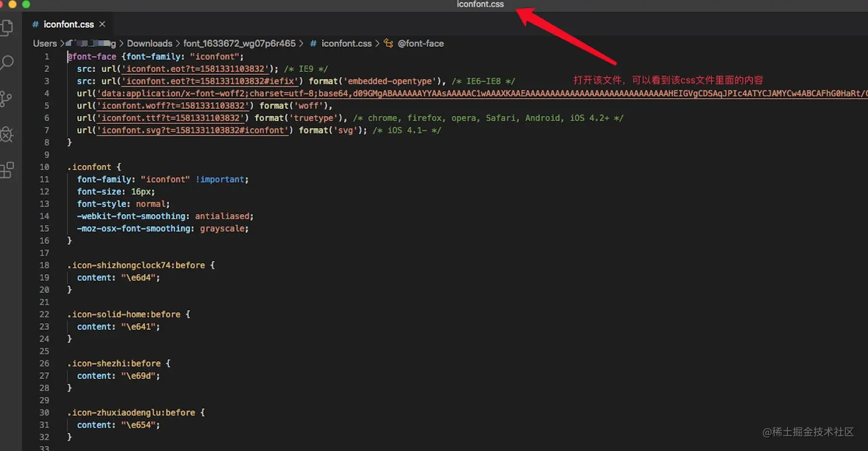Click line number 17 in the gutter

(45, 253)
